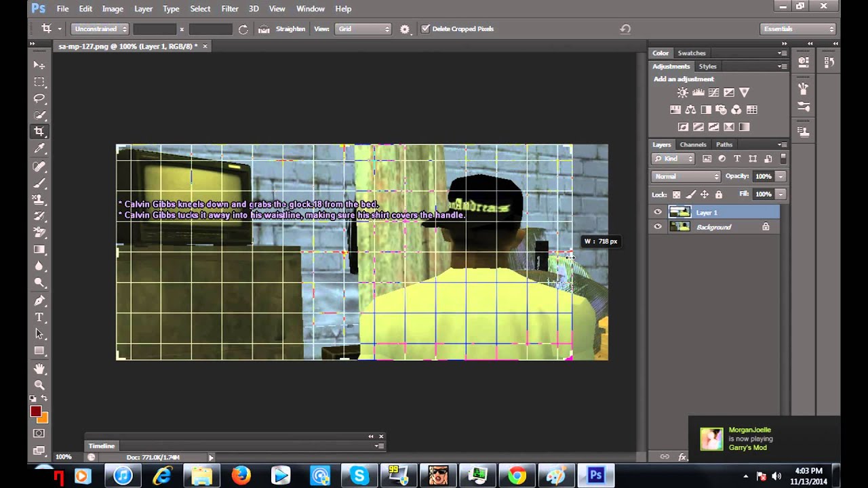Select the Dodge tool
The width and height of the screenshot is (868, 488).
tap(39, 283)
